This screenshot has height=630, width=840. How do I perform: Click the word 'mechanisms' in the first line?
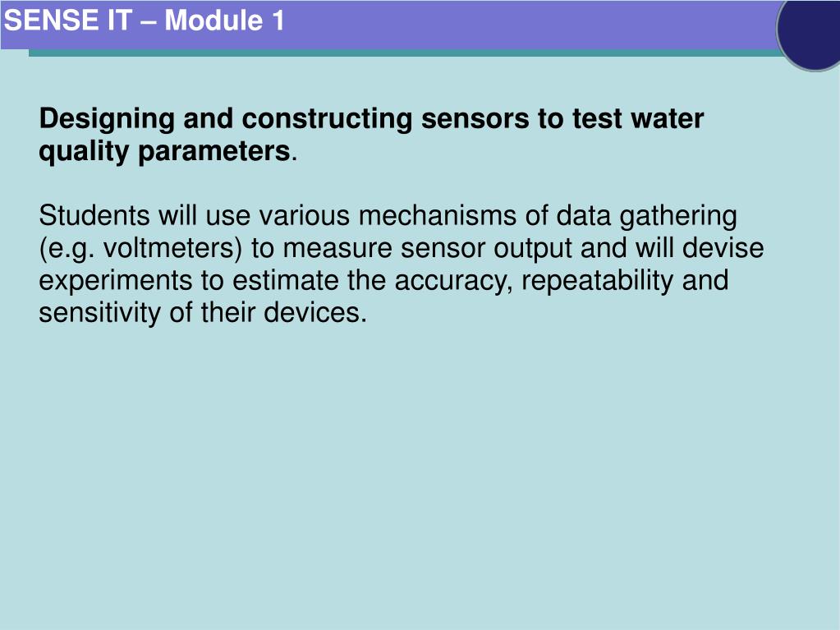click(x=437, y=215)
